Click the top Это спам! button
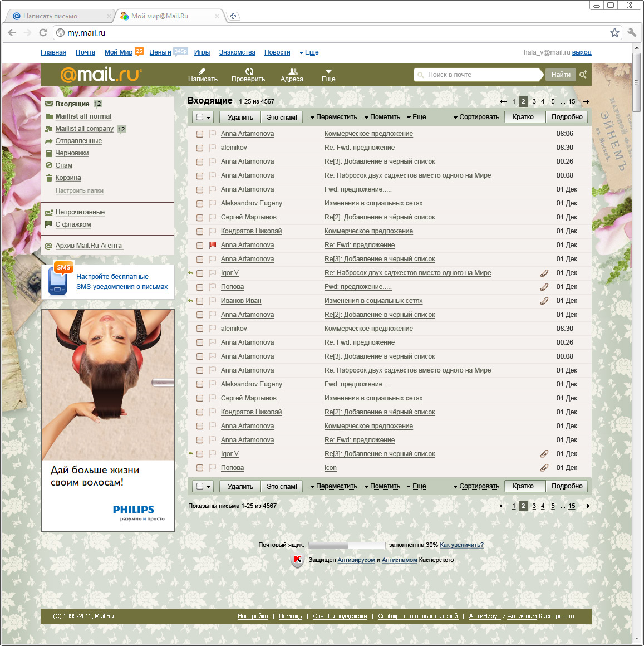644x646 pixels. pos(282,118)
